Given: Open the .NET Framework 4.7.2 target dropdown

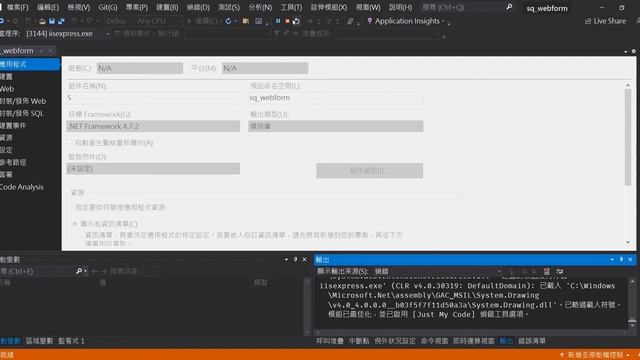Looking at the screenshot, I should pyautogui.click(x=153, y=127).
